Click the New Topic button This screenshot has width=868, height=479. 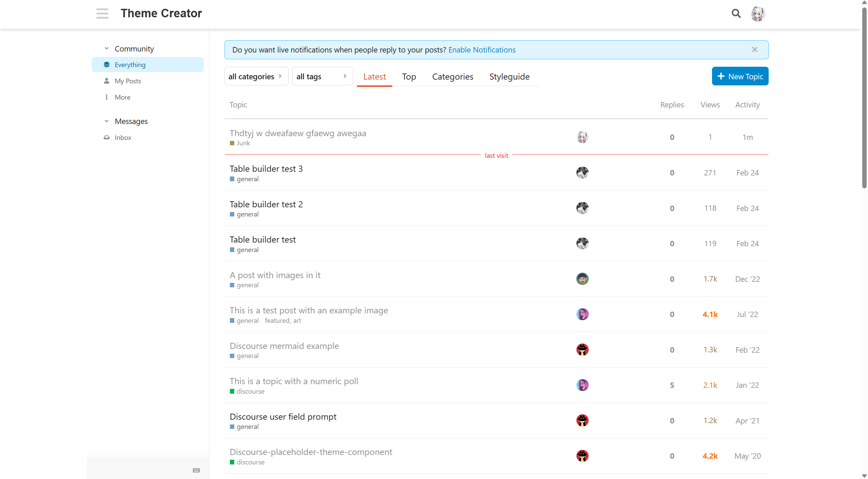coord(740,77)
